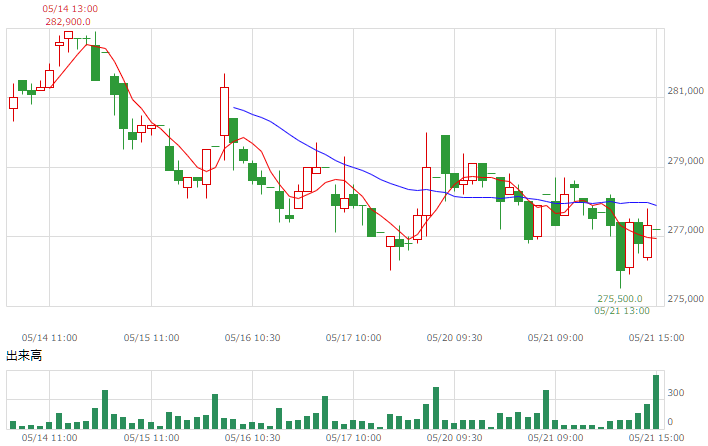Click the "300" volume axis label
Viewport: 708px width, 446px height.
676,393
